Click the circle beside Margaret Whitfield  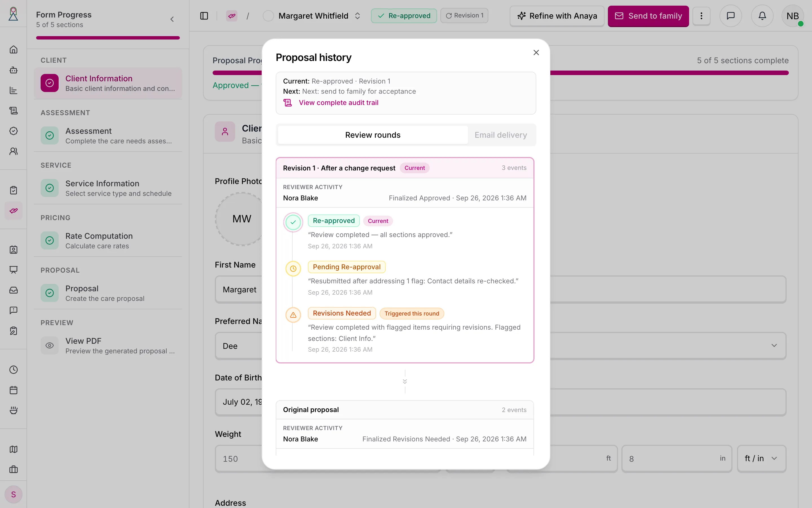pyautogui.click(x=268, y=16)
